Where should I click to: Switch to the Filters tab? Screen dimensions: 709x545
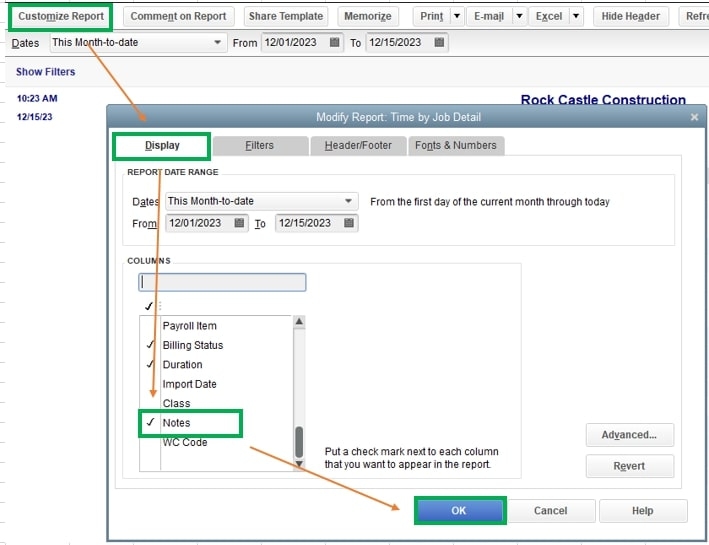pos(260,146)
